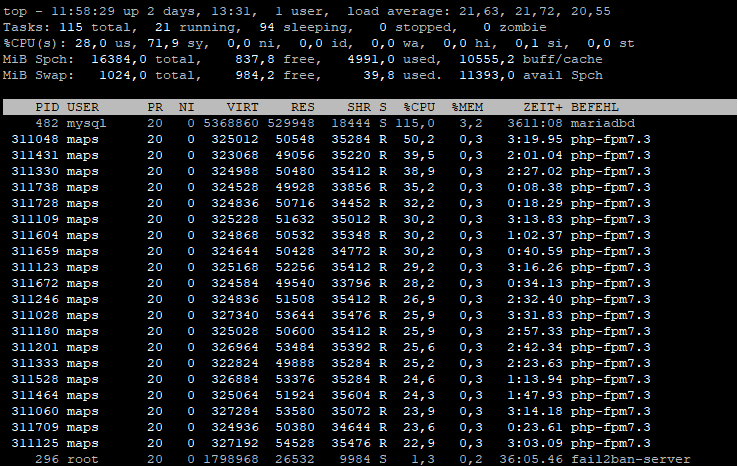Viewport: 738px width, 467px height.
Task: Select PID 311060
Action: click(x=35, y=411)
